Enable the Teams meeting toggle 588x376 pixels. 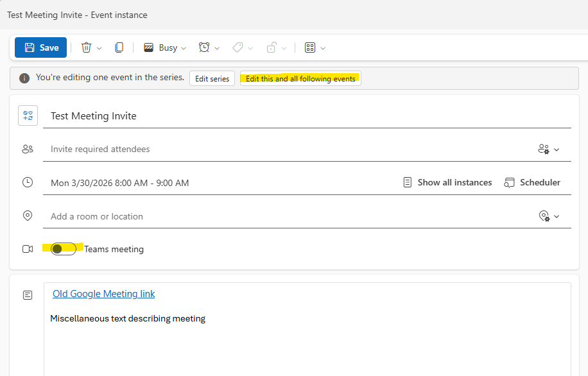click(x=64, y=249)
